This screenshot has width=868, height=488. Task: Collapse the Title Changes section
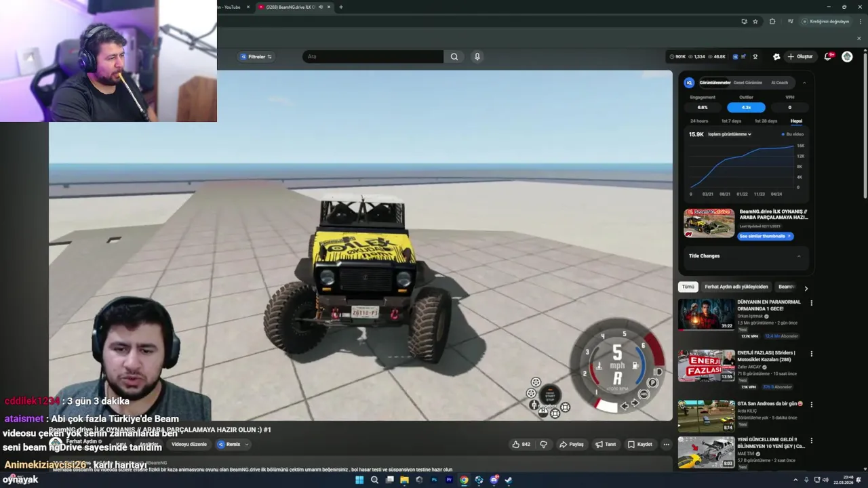[x=799, y=256]
